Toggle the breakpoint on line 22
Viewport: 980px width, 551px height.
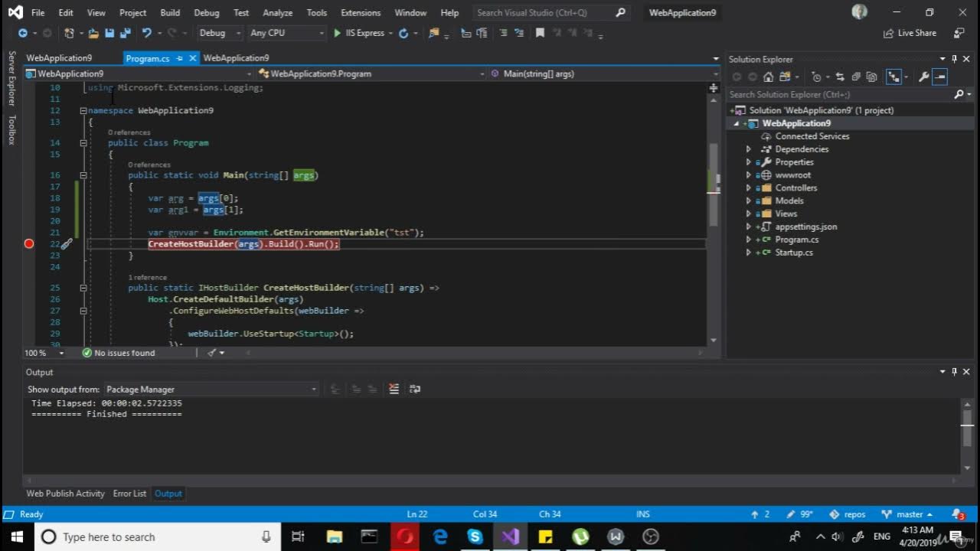[29, 244]
